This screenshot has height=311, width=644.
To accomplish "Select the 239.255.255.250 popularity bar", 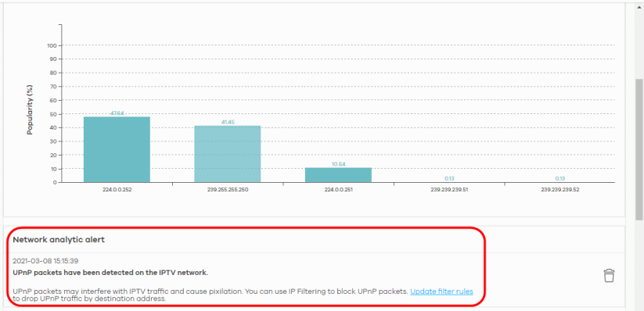I will (228, 154).
